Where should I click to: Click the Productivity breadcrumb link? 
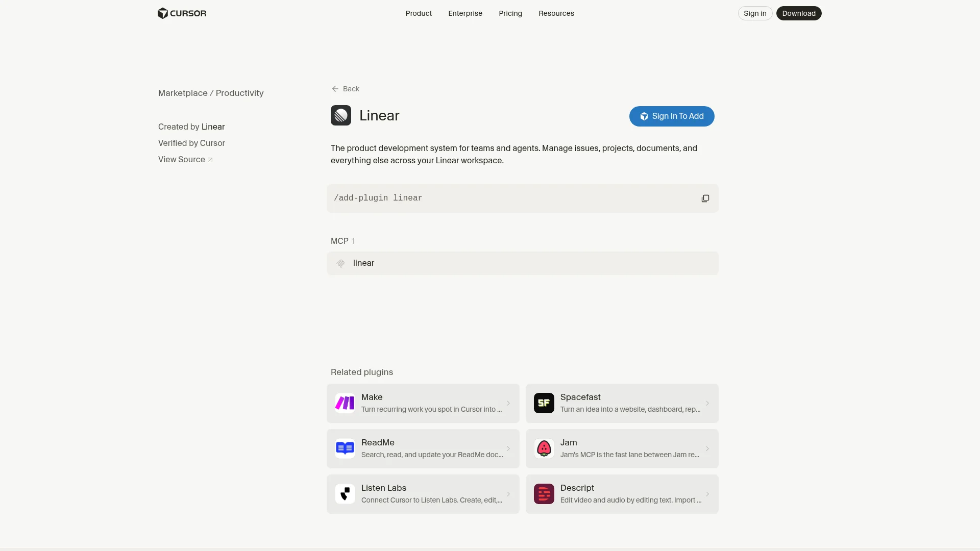click(x=239, y=93)
